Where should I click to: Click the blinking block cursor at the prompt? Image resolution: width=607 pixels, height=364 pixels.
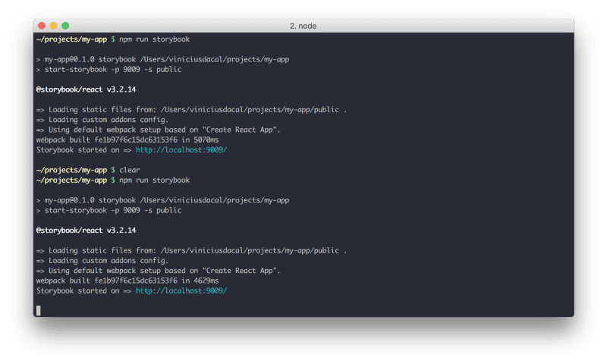point(39,310)
